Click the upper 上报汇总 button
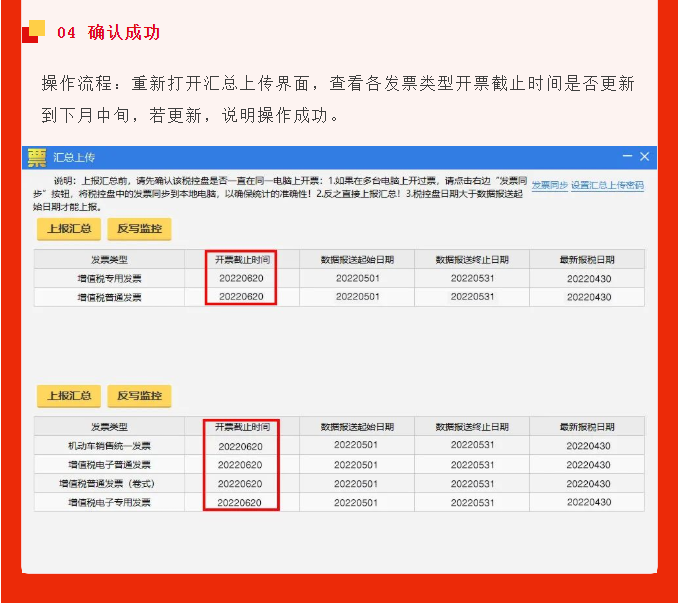This screenshot has width=679, height=603. (69, 229)
